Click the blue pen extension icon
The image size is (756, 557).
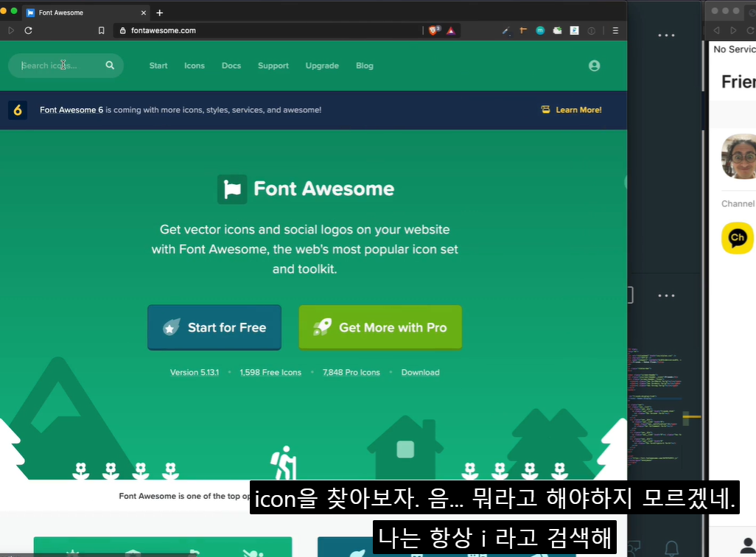coord(505,30)
